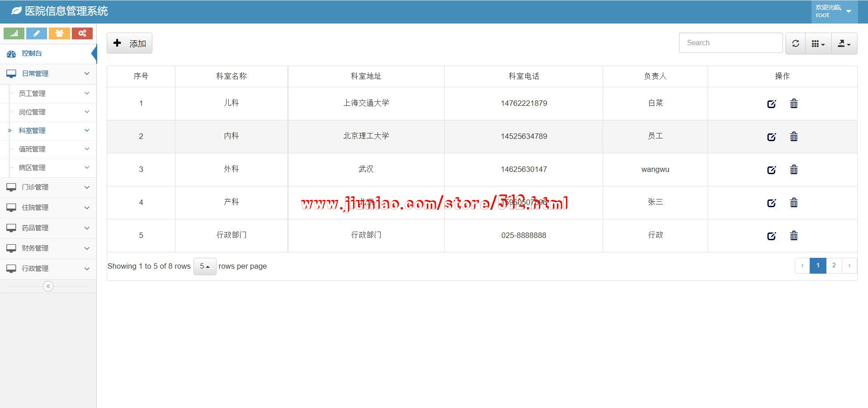Open the root user menu
The height and width of the screenshot is (408, 868).
pyautogui.click(x=834, y=11)
